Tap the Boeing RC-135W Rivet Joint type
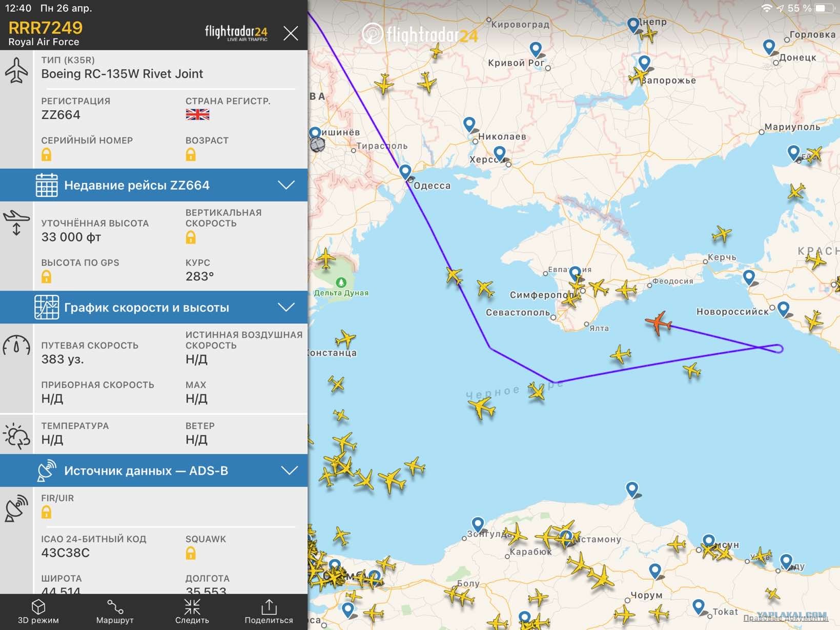The width and height of the screenshot is (840, 630). [122, 74]
